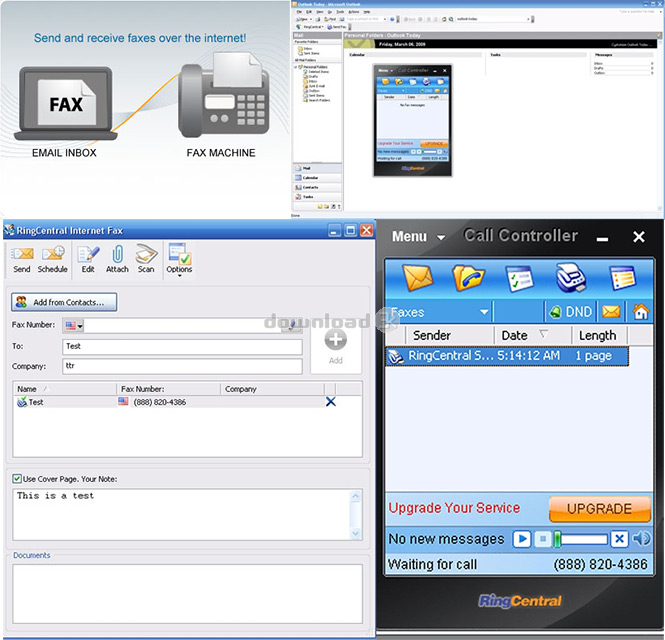This screenshot has width=665, height=640.
Task: Open the call log folder icon
Action: click(468, 277)
